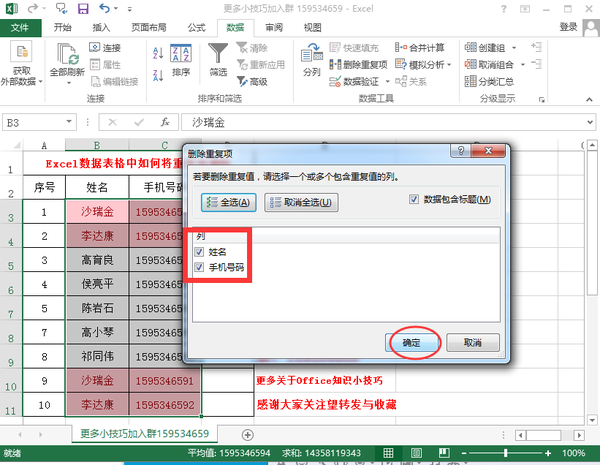Click 快速填充 (Flash Fill)
Image resolution: width=600 pixels, height=465 pixels.
click(x=354, y=47)
